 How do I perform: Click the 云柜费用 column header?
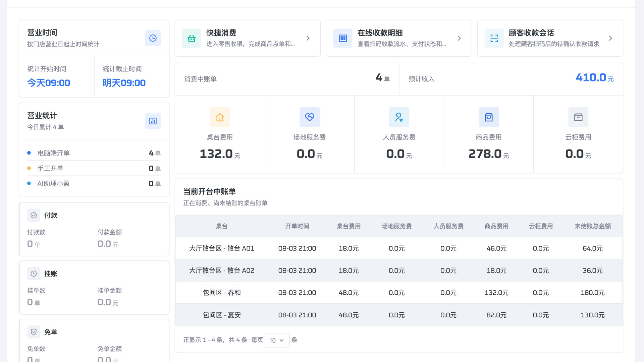(541, 226)
